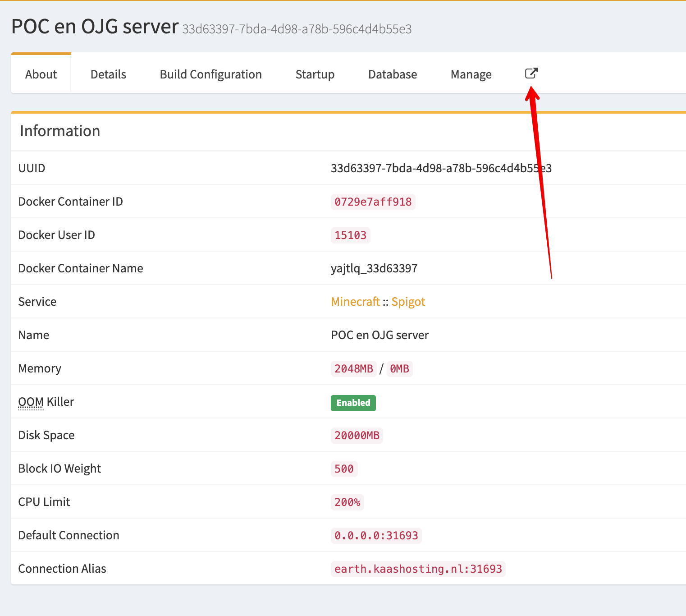Switch to the About tab
686x616 pixels.
(41, 74)
